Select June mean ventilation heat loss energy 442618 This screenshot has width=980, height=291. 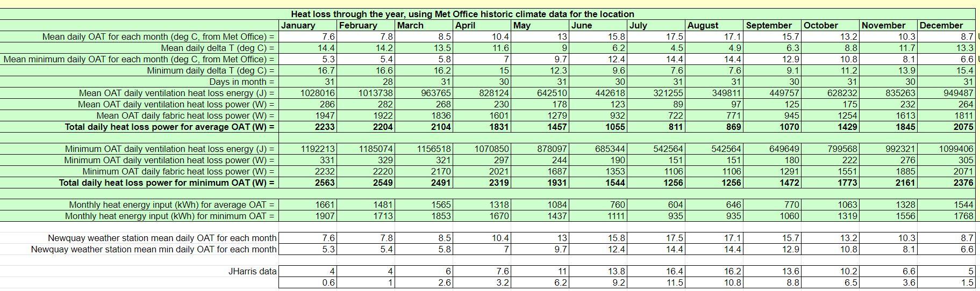[598, 93]
